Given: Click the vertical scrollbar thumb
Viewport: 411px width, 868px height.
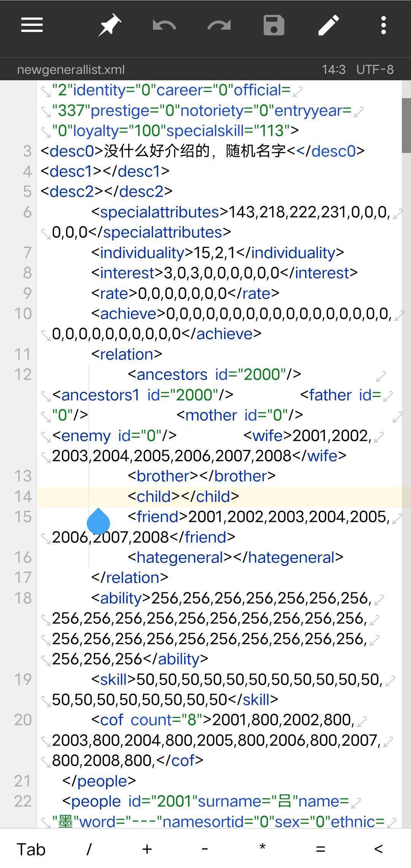Looking at the screenshot, I should (406, 126).
